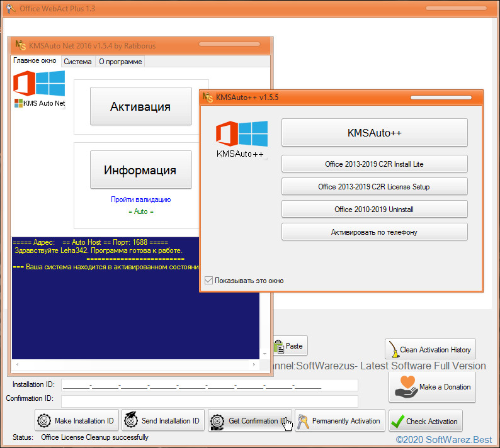The height and width of the screenshot is (448, 500).
Task: Click Clean Activation History broom button
Action: coord(429,349)
